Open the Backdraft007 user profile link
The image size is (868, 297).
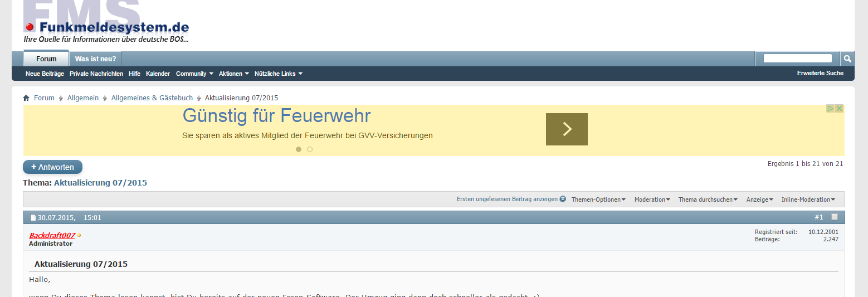pyautogui.click(x=52, y=235)
